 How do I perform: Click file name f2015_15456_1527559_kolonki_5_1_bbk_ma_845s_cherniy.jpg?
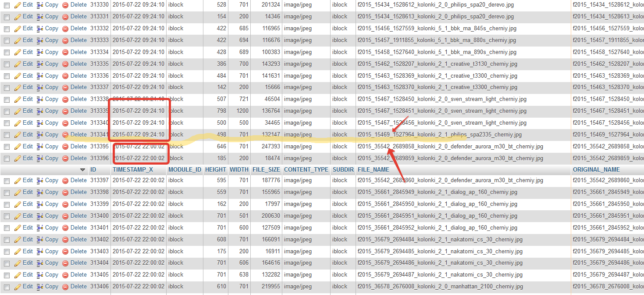coord(437,29)
